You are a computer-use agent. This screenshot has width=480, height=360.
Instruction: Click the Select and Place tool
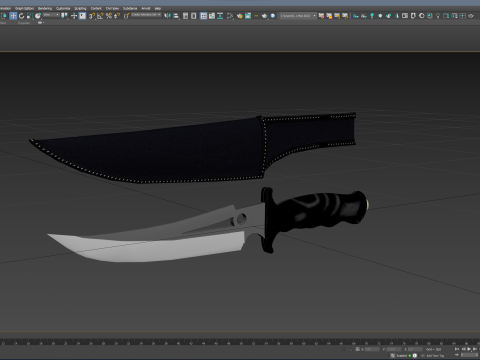coord(38,16)
